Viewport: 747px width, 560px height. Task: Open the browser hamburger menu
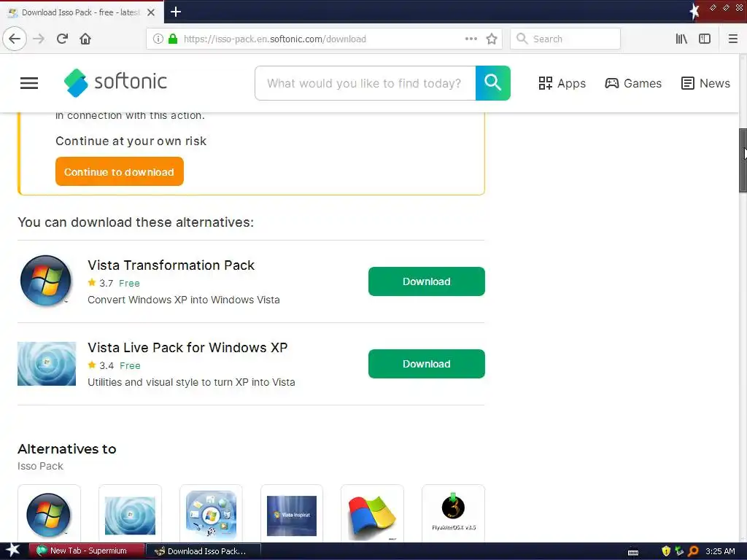pos(733,39)
